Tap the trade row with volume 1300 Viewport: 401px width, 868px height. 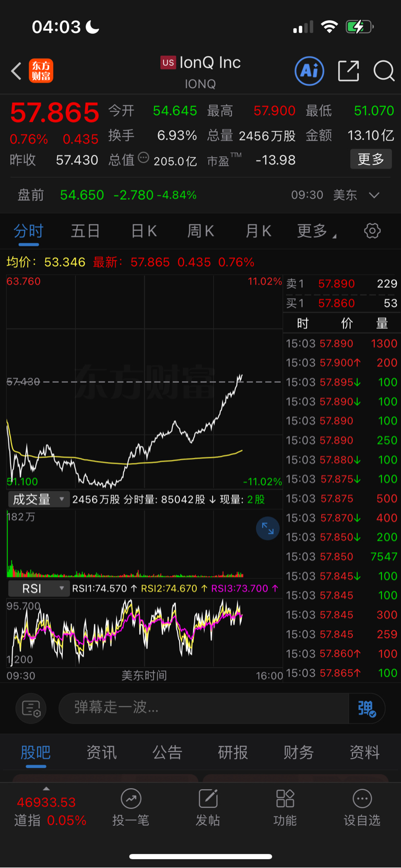342,344
